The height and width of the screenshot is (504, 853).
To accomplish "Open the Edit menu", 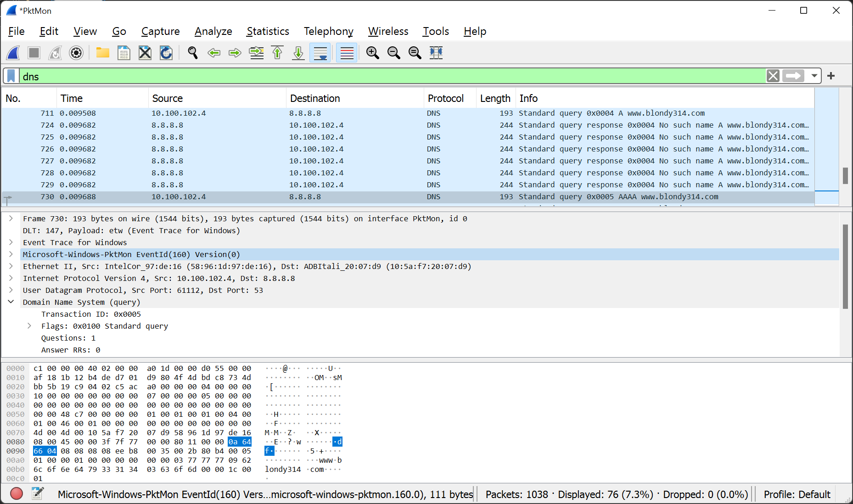I will tap(49, 31).
